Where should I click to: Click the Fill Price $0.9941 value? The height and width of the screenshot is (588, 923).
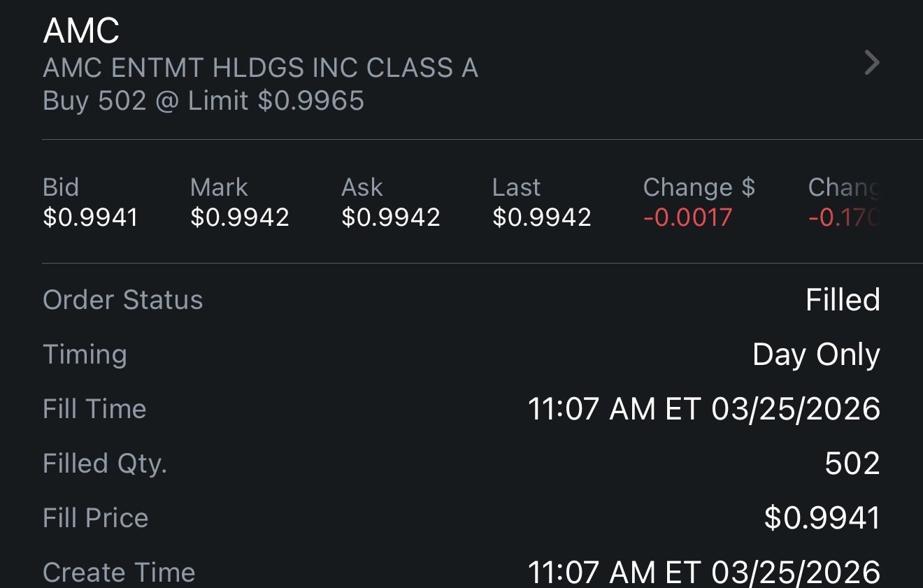822,518
